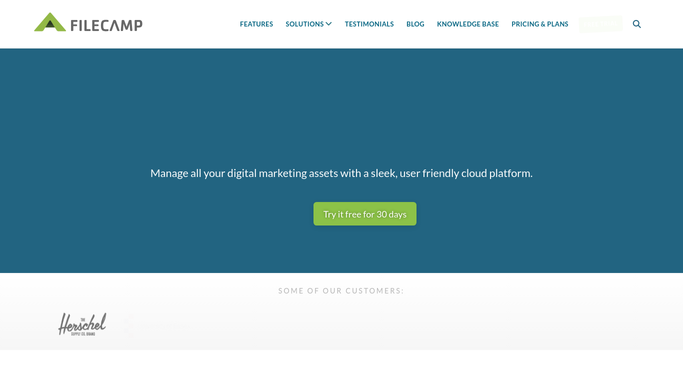Screen dimensions: 683x384
Task: Click empty header space left of Features
Action: pyautogui.click(x=191, y=24)
